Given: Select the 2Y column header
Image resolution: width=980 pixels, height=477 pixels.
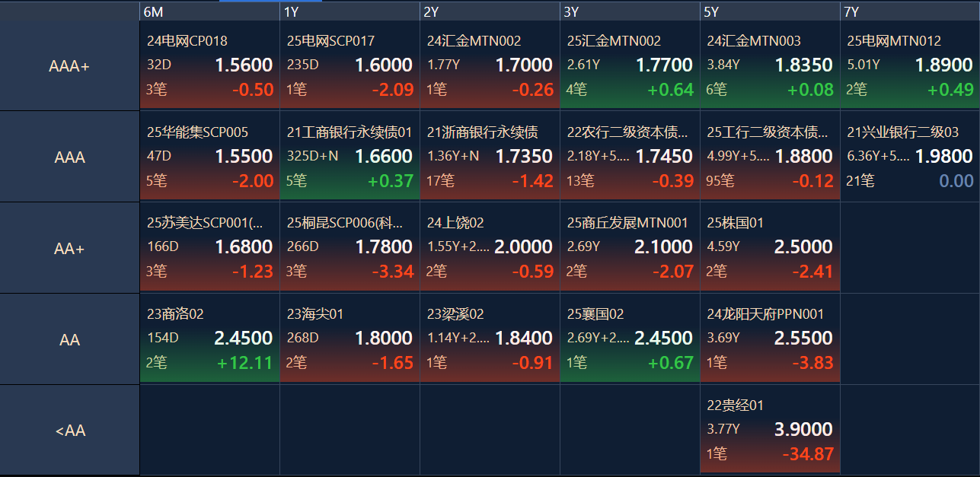Looking at the screenshot, I should (x=490, y=11).
